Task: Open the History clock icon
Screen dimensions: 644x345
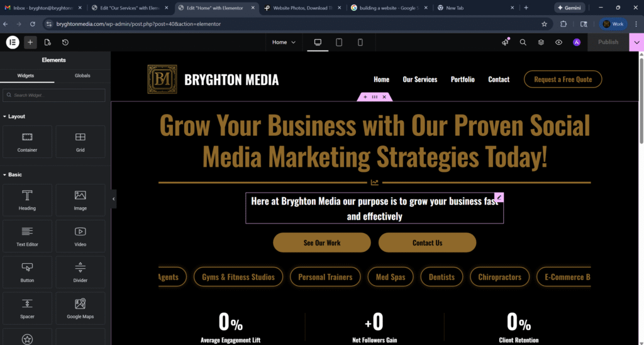Action: point(65,42)
